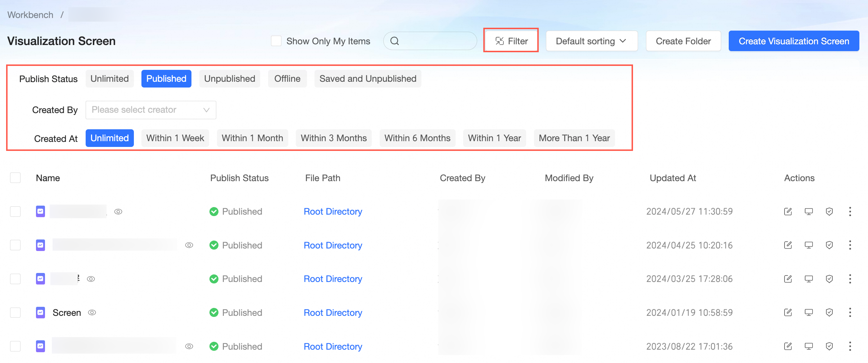Screen dimensions: 868x363
Task: Select the checkbox for the 2024/05/27 row
Action: coord(15,211)
